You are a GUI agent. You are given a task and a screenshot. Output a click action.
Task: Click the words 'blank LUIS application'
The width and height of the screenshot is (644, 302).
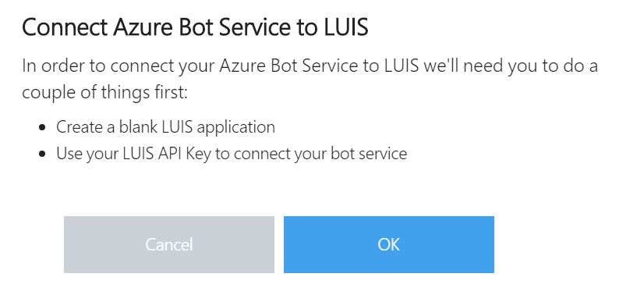click(197, 127)
